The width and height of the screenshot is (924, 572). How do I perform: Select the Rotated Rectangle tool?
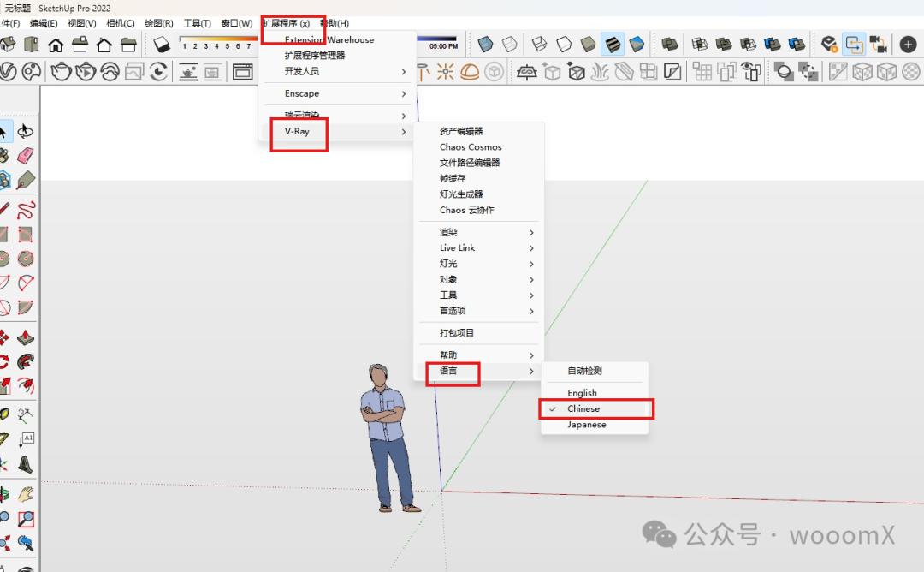pos(26,235)
